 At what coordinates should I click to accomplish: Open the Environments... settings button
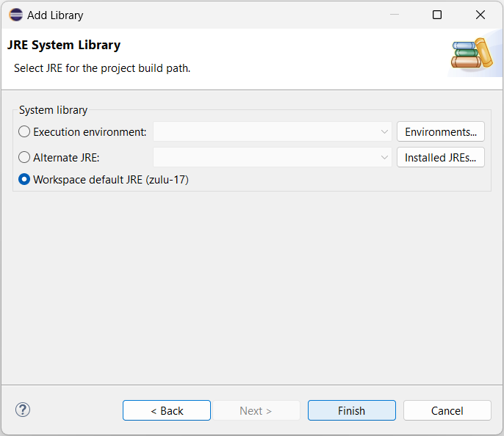[x=441, y=131]
